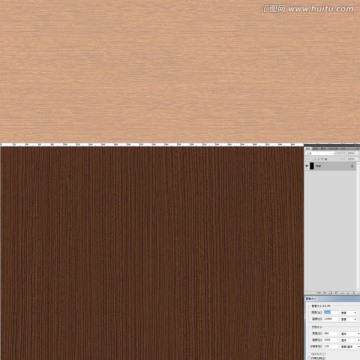Select the Layers panel tab
The height and width of the screenshot is (360, 360).
pos(309,149)
